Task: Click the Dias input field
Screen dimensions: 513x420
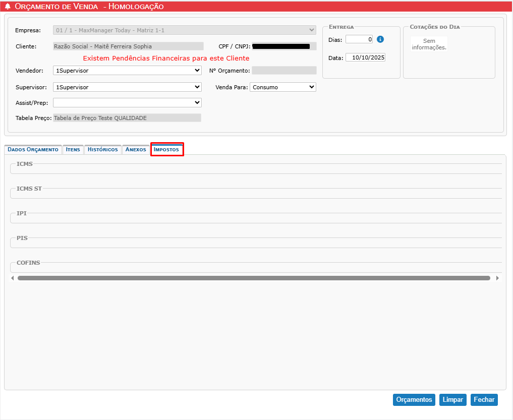Action: pyautogui.click(x=359, y=39)
